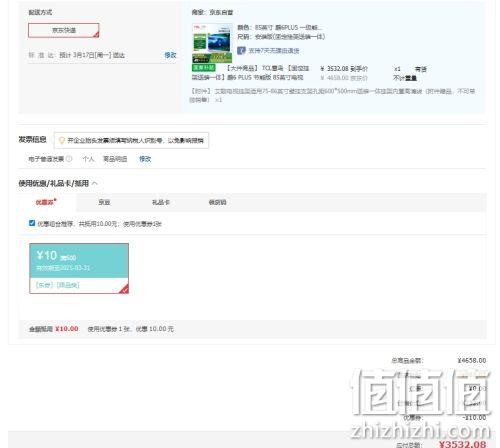The image size is (500, 448).
Task: Collapse the 使用优惠/礼品卡/抵用 section
Action: [95, 183]
